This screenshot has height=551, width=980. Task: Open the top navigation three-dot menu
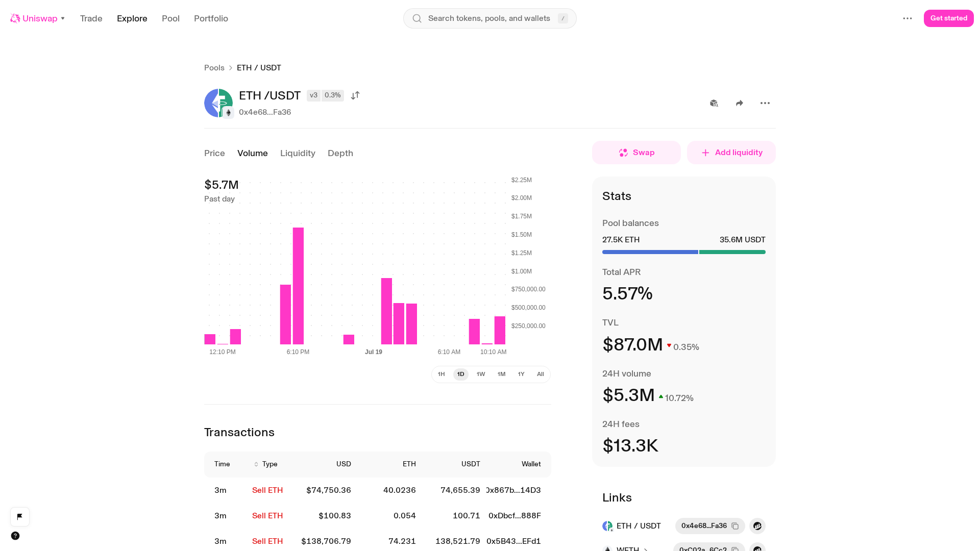pyautogui.click(x=908, y=18)
